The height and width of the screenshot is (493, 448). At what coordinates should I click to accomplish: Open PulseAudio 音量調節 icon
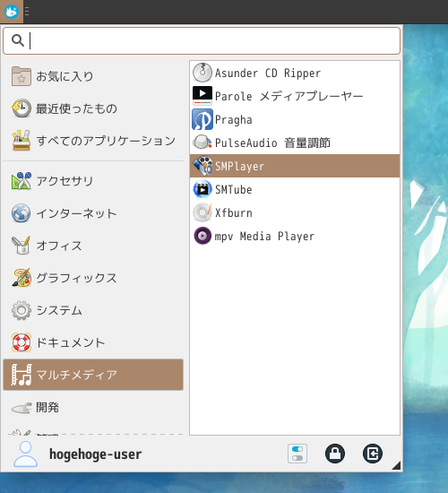[202, 143]
